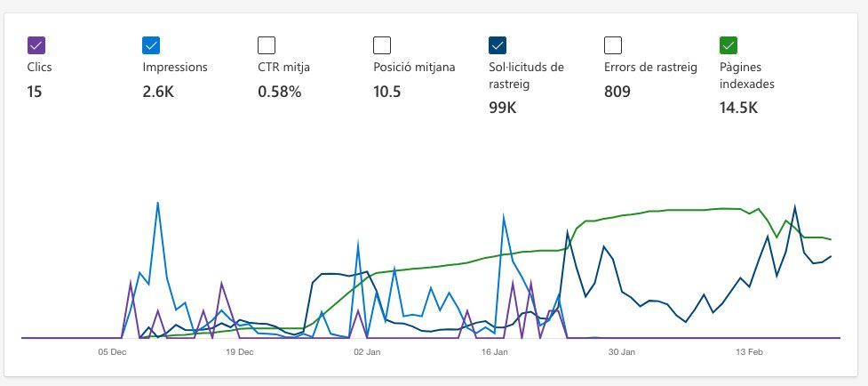This screenshot has width=868, height=386.
Task: Click the 2.6K impressions value
Action: click(x=158, y=92)
